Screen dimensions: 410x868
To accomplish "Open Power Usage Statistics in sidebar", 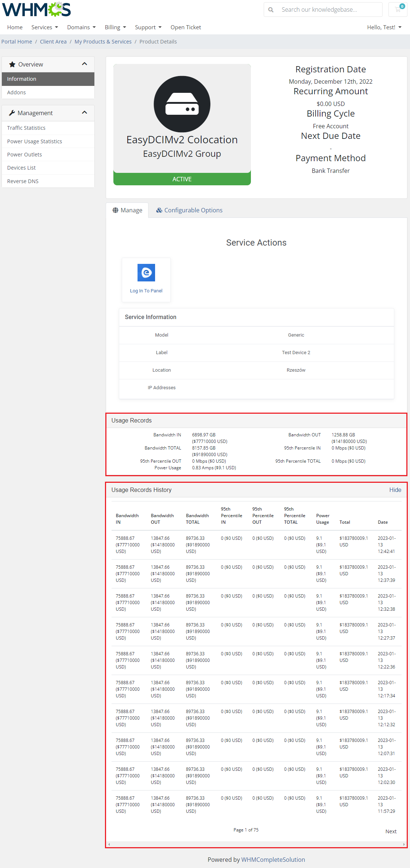I will pyautogui.click(x=48, y=141).
